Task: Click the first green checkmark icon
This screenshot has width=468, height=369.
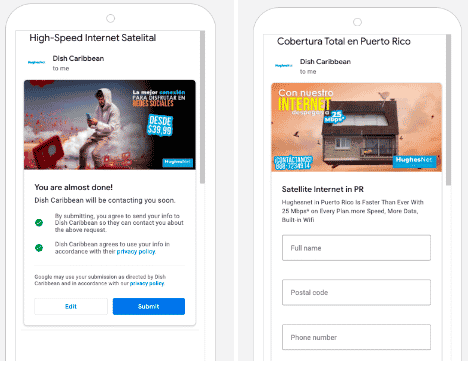Action: point(39,223)
